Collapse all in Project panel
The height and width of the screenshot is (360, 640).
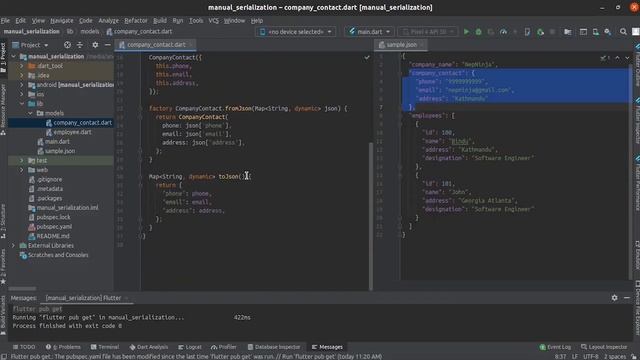point(80,45)
